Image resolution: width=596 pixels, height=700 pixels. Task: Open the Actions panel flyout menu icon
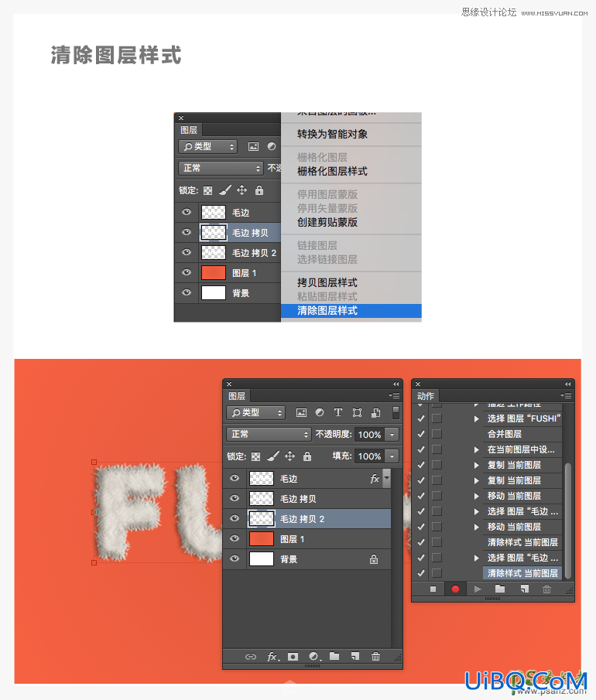coord(566,395)
